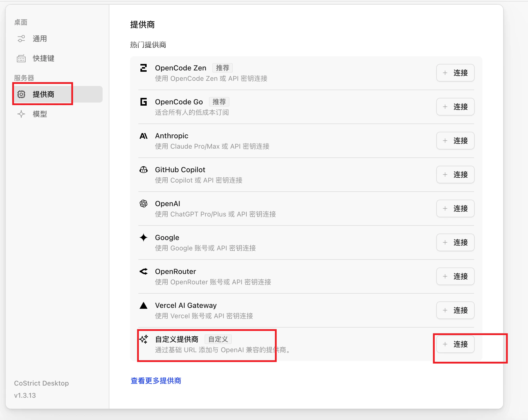
Task: Click the text 使用 OpenCode Zen 或 API 密钥连接
Action: coord(211,78)
